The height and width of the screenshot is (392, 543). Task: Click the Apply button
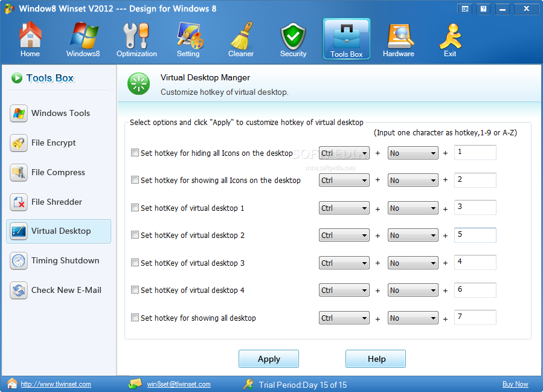(x=269, y=359)
